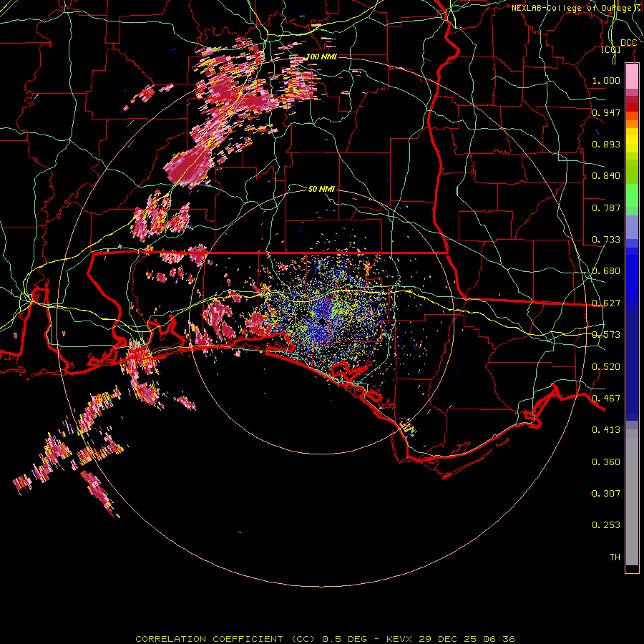
Task: Click the 0.627 scale value
Action: point(606,303)
